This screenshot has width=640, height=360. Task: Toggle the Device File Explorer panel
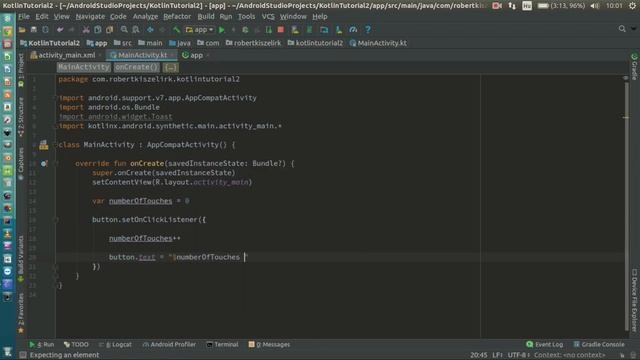pos(634,300)
